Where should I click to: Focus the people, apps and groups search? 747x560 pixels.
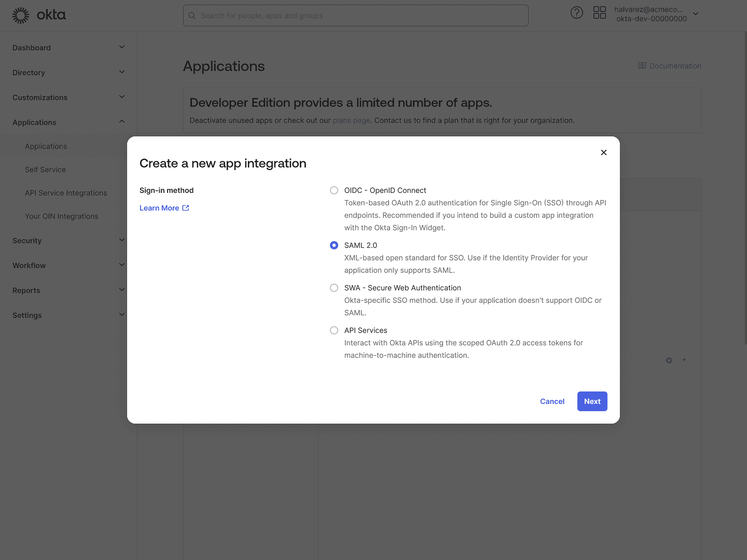(356, 16)
